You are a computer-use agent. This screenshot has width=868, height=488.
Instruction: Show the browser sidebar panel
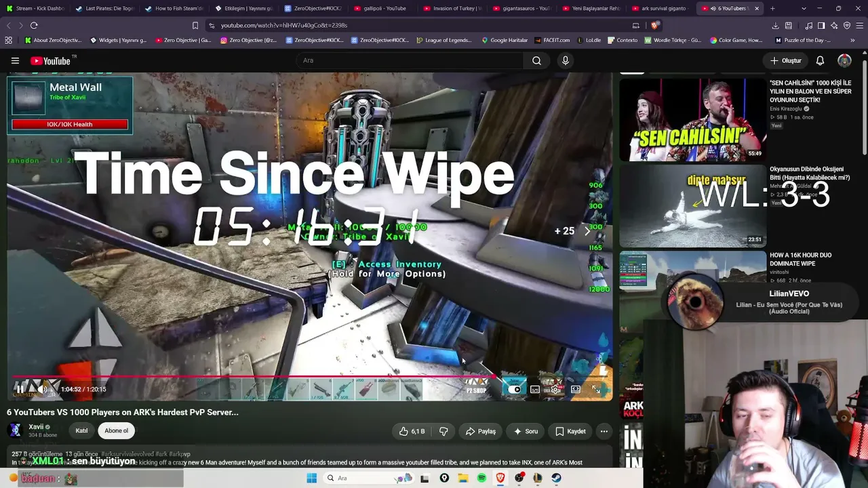point(821,25)
